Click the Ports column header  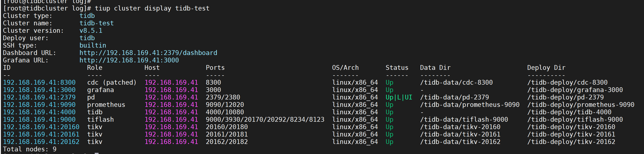(x=215, y=68)
